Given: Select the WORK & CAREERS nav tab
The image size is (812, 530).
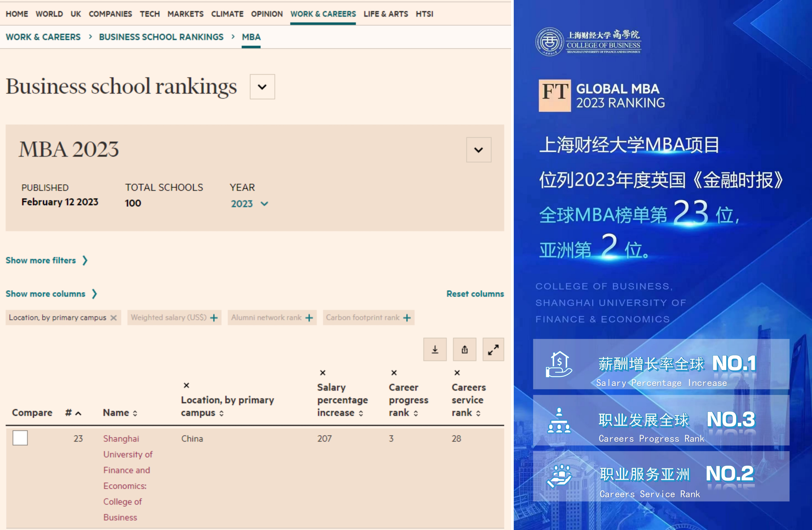Looking at the screenshot, I should click(323, 14).
